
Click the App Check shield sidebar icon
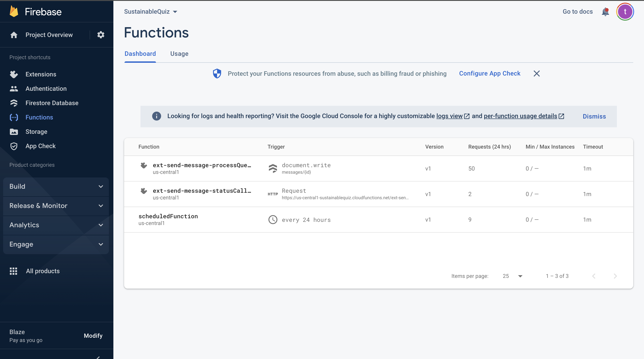14,146
